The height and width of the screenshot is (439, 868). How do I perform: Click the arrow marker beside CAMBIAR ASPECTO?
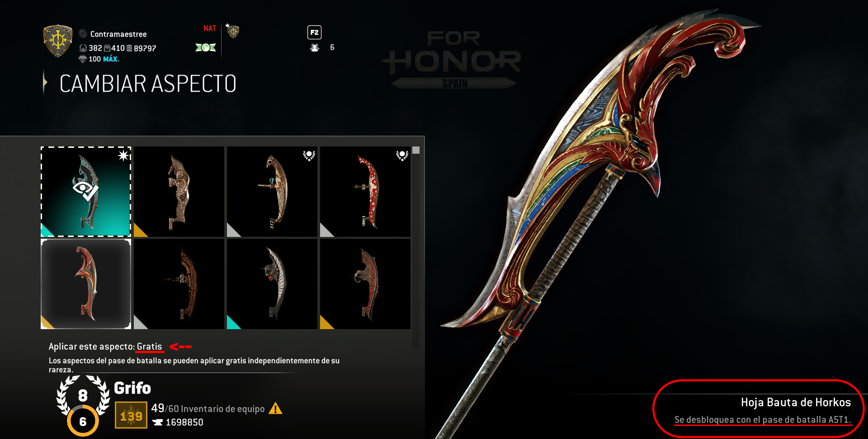pos(45,83)
